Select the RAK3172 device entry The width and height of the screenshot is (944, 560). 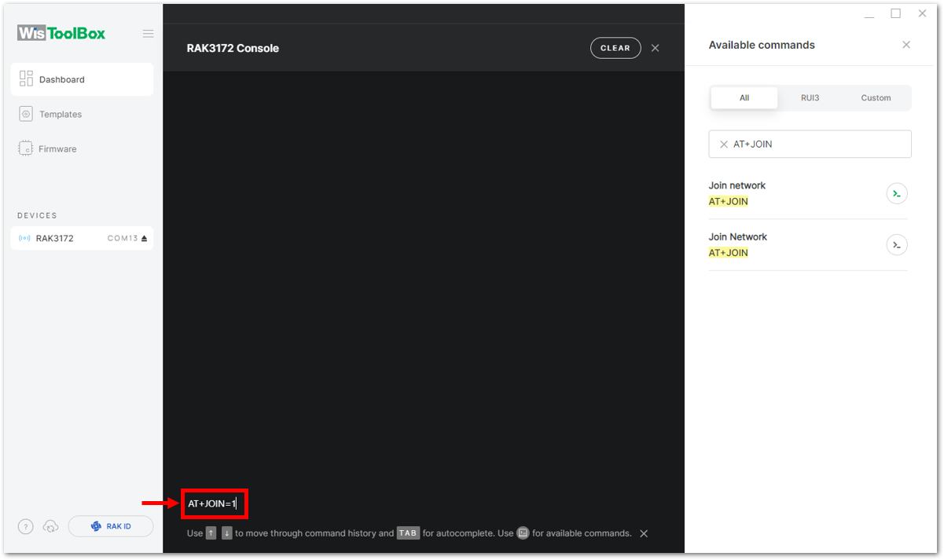[x=82, y=238]
